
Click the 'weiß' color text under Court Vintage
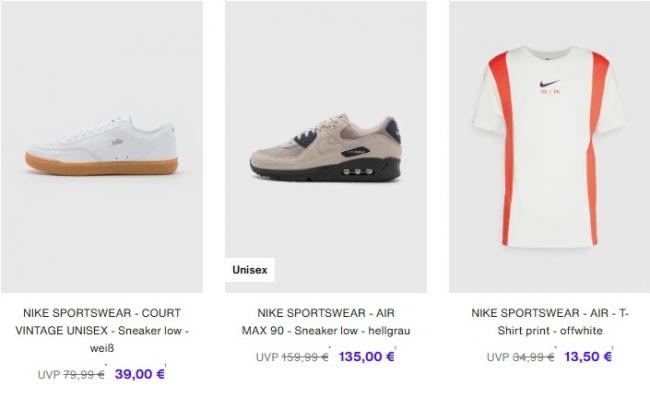(102, 348)
